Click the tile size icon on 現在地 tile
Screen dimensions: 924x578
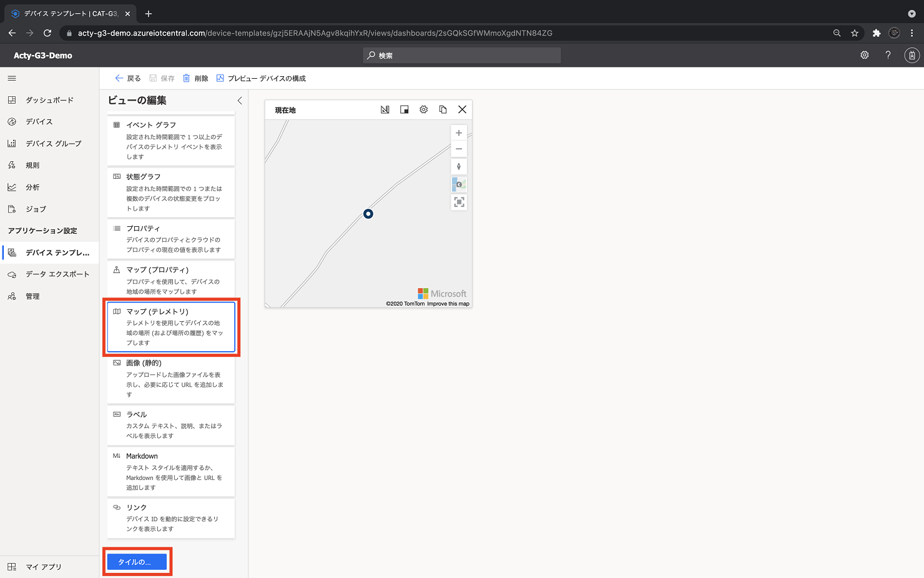click(x=405, y=109)
